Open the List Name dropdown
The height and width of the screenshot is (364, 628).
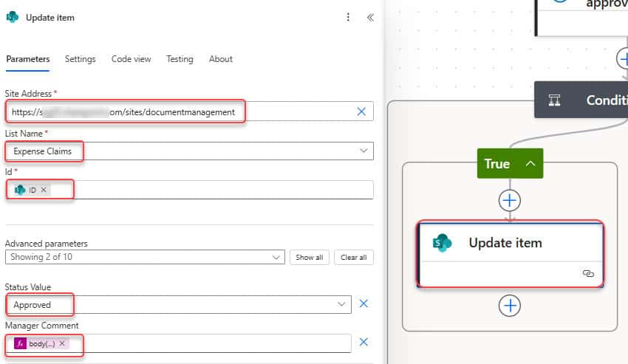pos(364,151)
